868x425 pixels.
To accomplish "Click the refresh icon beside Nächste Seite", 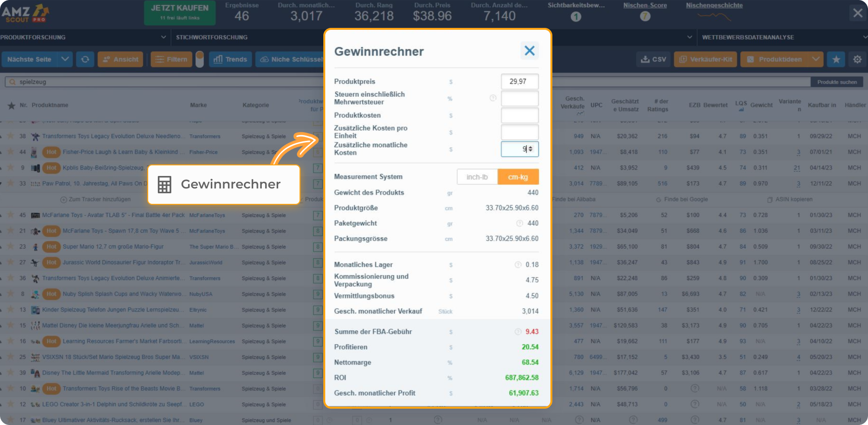I will tap(85, 59).
